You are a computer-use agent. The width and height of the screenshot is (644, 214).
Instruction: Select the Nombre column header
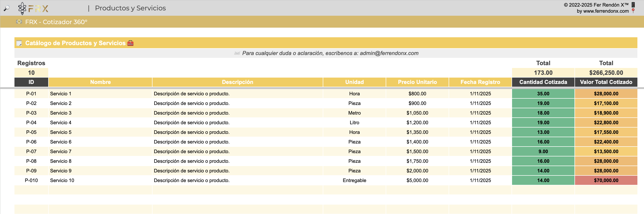point(100,82)
